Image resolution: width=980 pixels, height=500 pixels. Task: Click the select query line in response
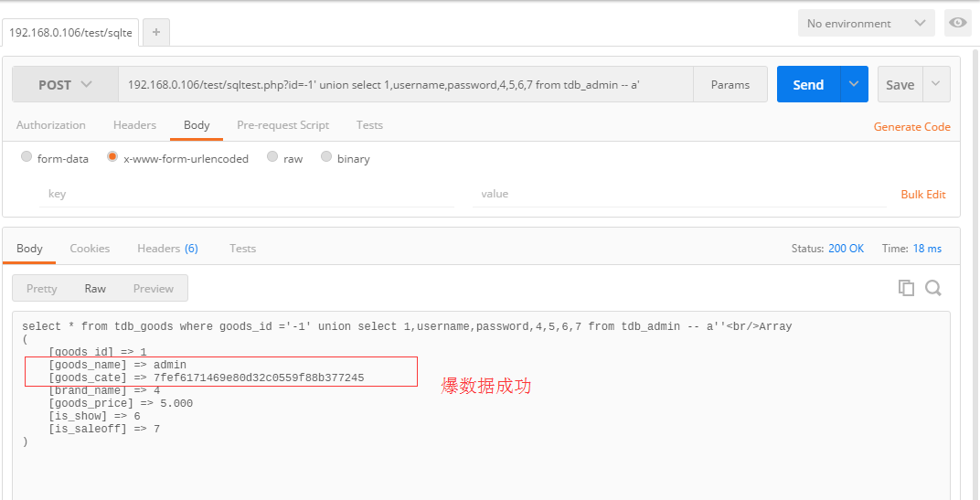tap(407, 326)
